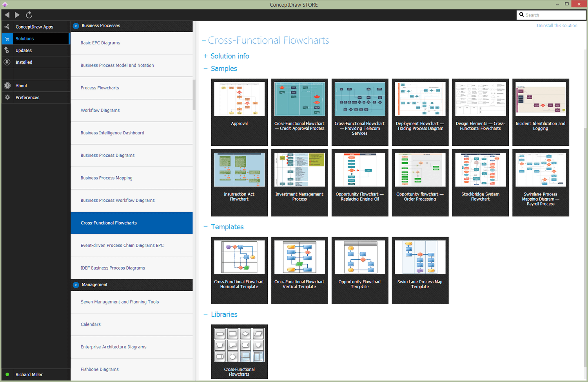Select Enterprise Architecture Diagrams solution

point(132,347)
